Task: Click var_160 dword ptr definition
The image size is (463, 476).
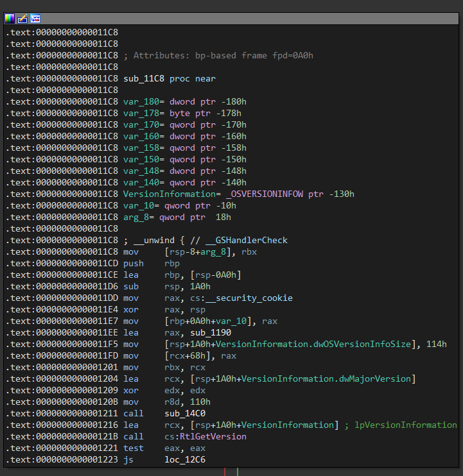Action: (x=185, y=136)
